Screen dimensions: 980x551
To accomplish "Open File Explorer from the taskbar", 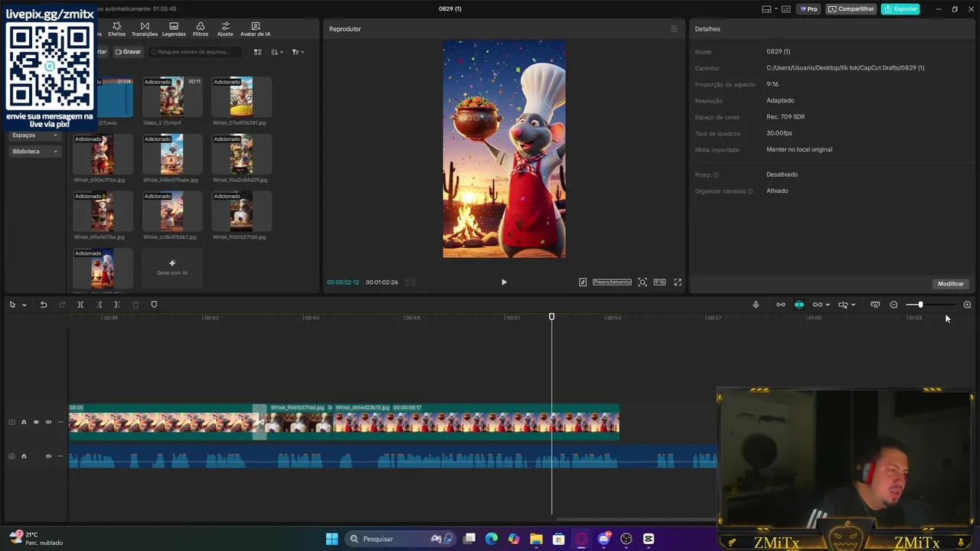I will pos(536,539).
